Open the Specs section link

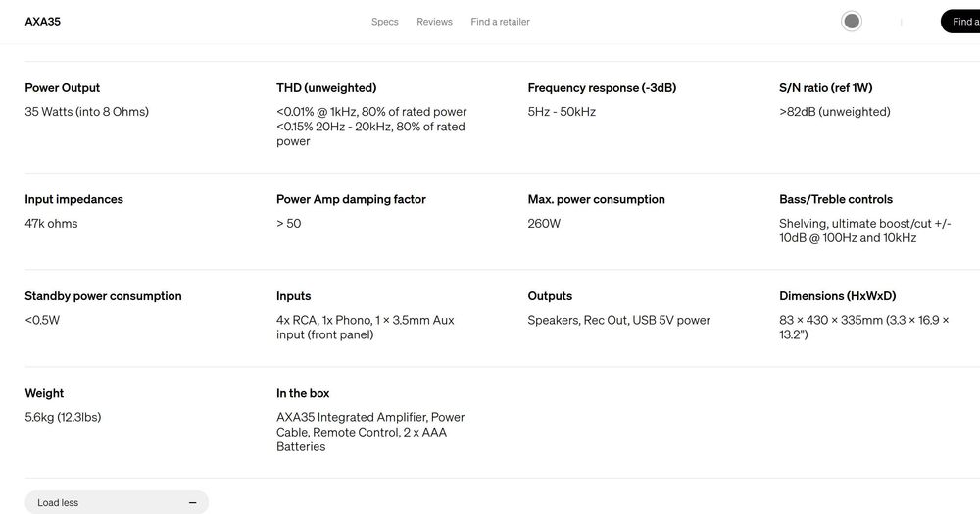point(384,22)
